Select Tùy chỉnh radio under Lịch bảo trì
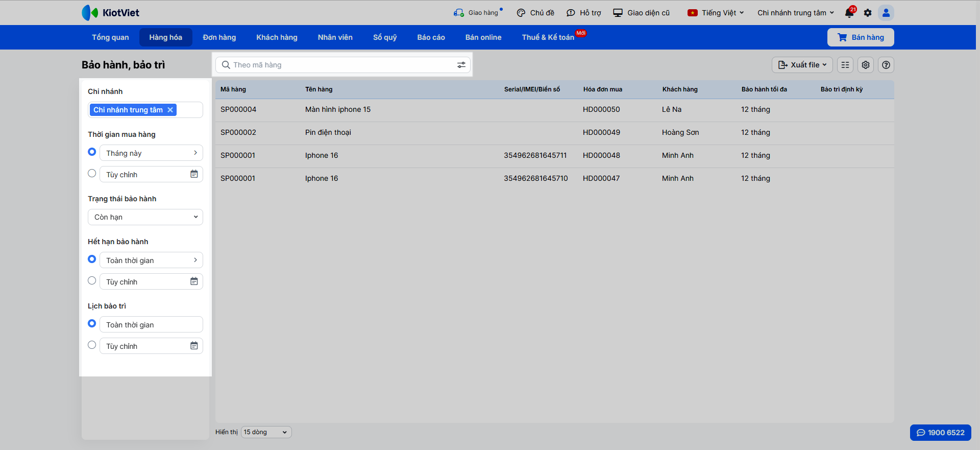 (92, 345)
